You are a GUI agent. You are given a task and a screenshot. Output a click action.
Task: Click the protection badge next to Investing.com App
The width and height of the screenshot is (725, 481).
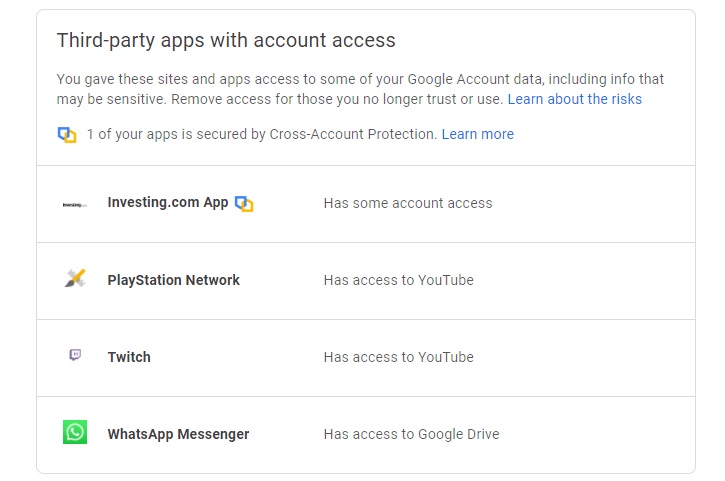click(x=244, y=204)
